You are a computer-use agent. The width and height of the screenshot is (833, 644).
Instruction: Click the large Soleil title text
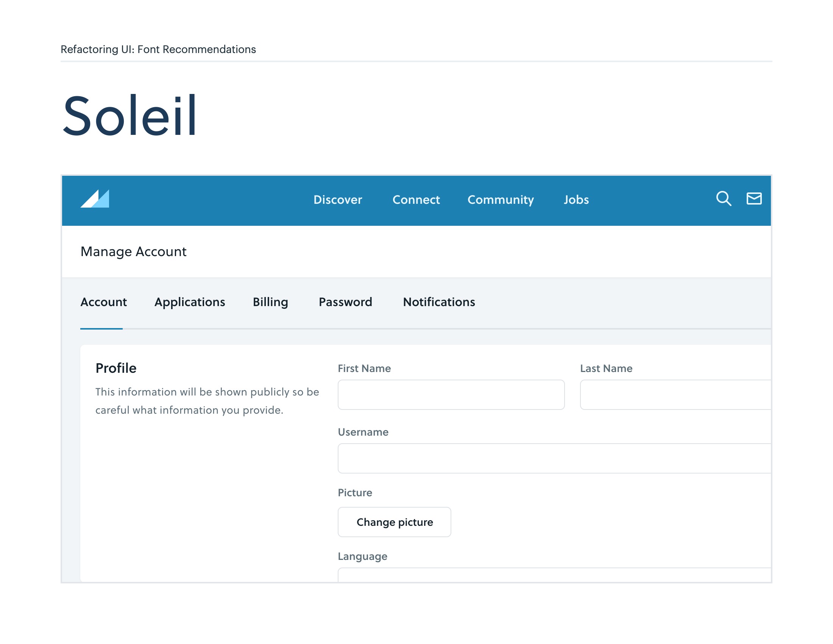129,116
